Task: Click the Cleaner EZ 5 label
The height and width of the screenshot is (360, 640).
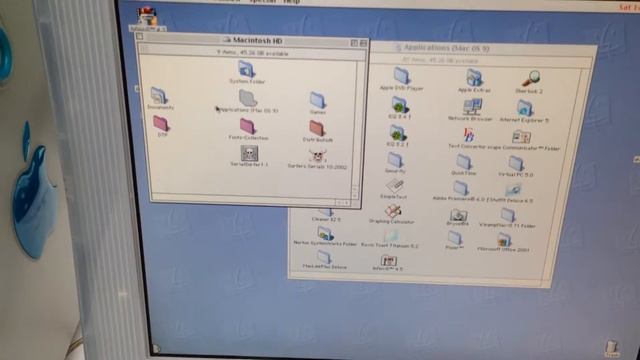Action: tap(326, 219)
